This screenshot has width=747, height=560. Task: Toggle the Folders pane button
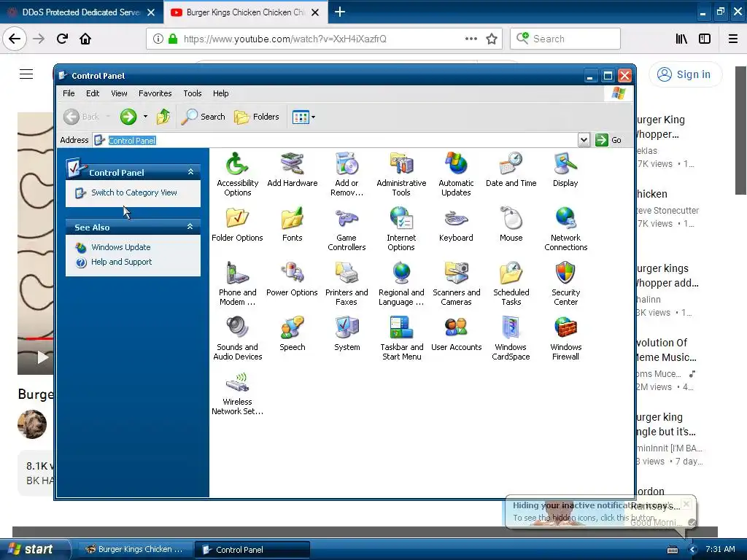click(257, 117)
